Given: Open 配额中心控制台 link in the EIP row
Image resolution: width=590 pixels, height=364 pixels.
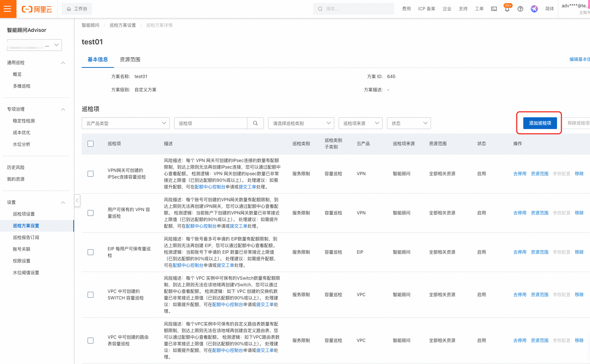Looking at the screenshot, I should 188,265.
